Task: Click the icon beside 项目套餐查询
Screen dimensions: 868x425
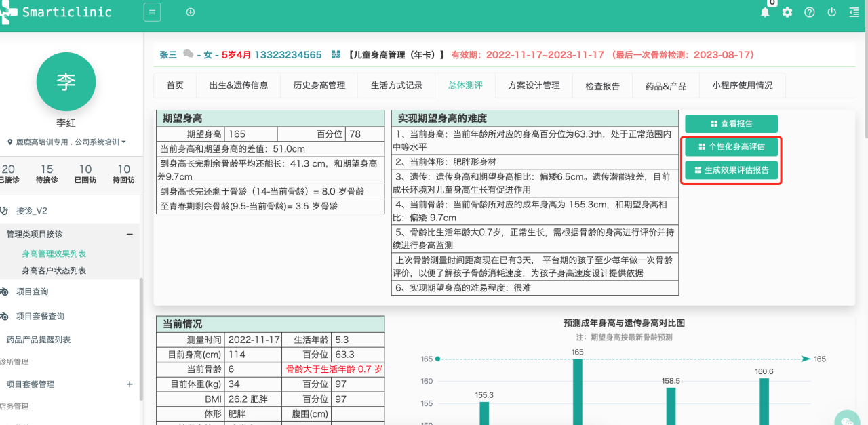Action: point(4,316)
